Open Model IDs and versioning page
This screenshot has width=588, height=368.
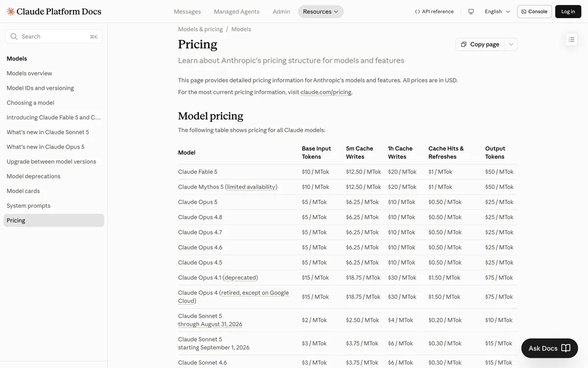(x=40, y=88)
